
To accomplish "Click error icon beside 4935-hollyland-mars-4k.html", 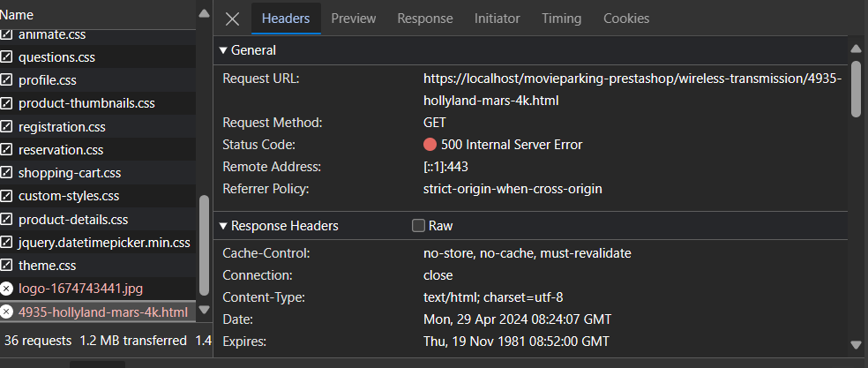I will [x=7, y=312].
